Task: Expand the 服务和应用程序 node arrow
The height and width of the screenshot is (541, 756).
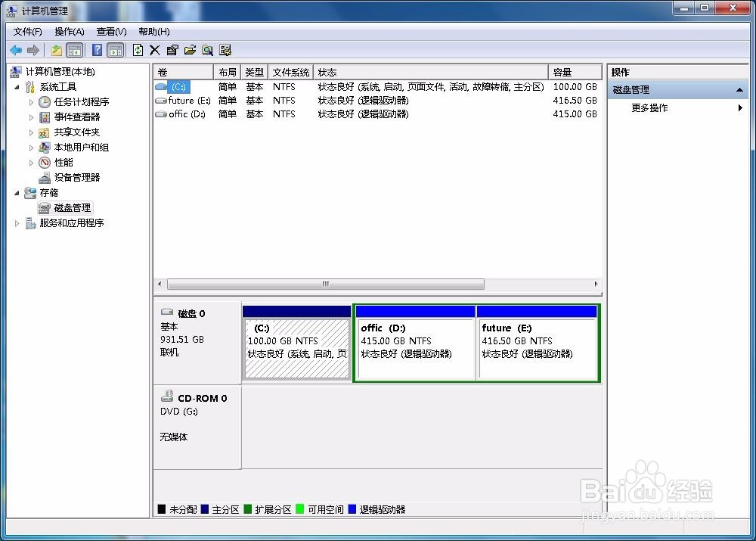Action: tap(17, 223)
